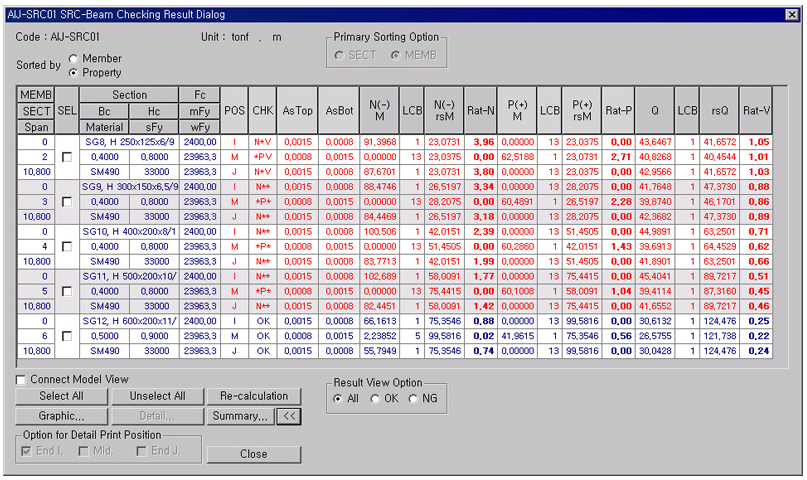Close the dialog with the Close button
The image size is (807, 480).
253,453
